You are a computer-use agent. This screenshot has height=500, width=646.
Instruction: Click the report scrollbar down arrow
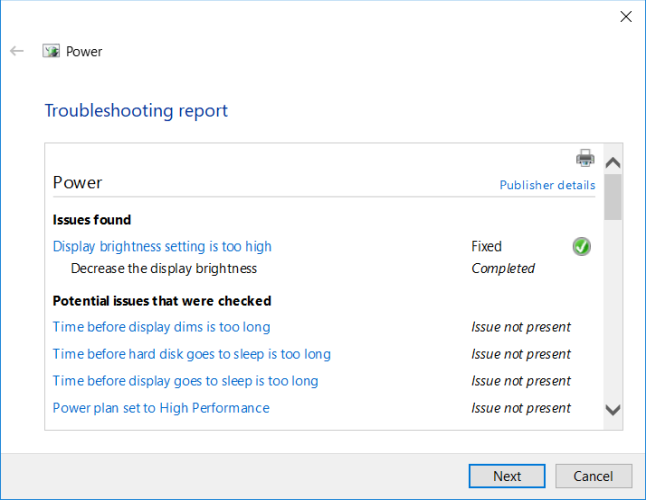pos(613,410)
